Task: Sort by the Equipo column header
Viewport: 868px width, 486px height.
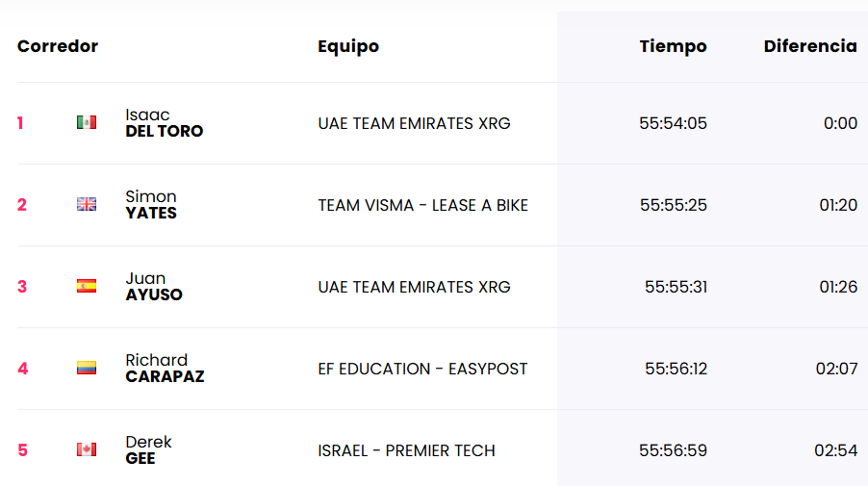Action: (348, 46)
